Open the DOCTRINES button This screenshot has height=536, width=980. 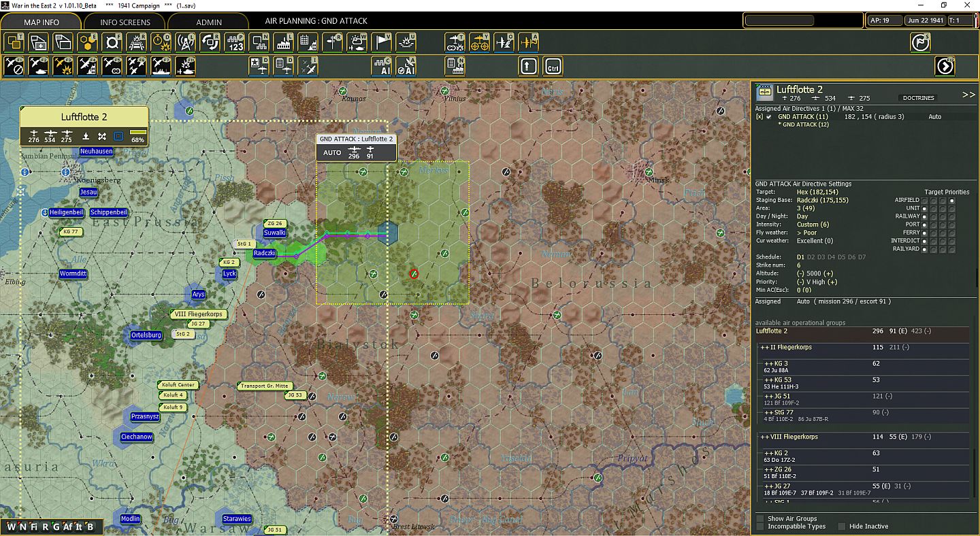click(918, 98)
